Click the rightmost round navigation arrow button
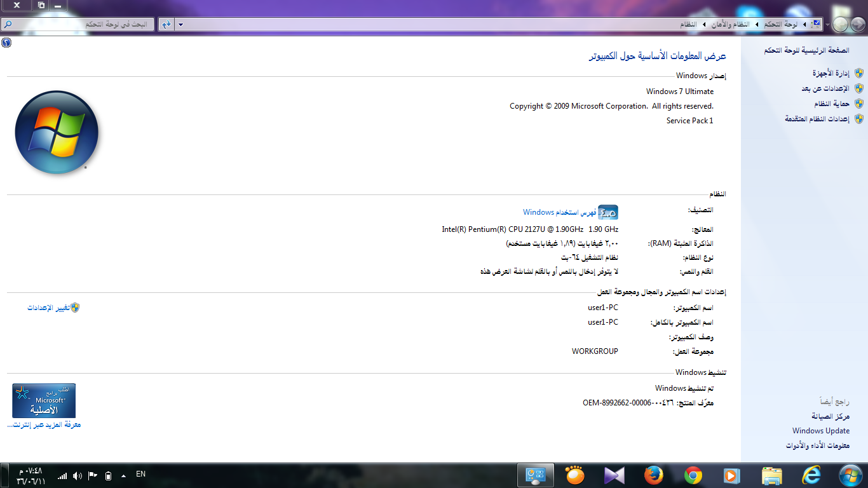 click(857, 25)
